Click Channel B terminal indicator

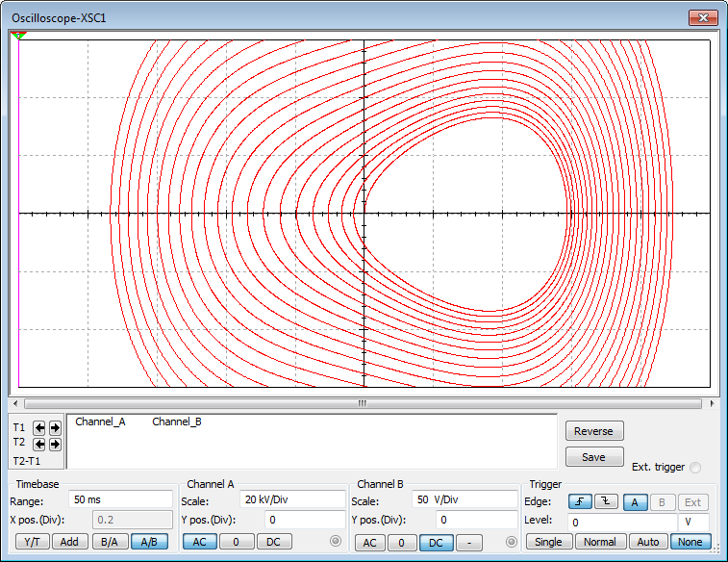pos(512,542)
